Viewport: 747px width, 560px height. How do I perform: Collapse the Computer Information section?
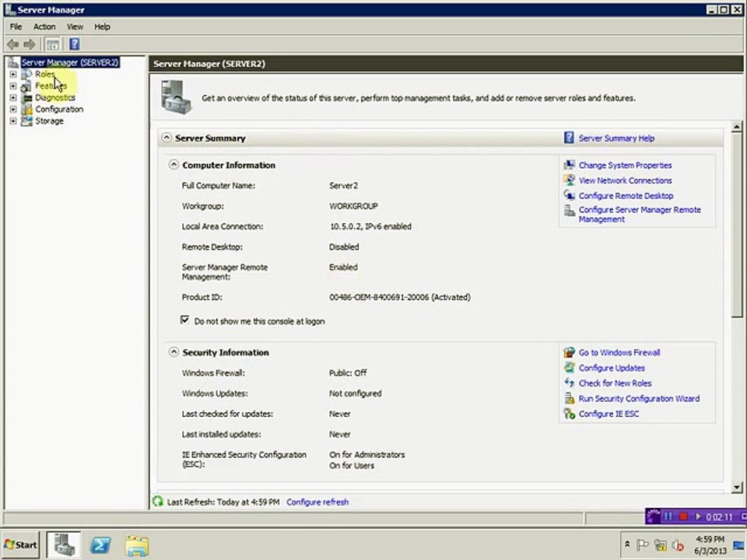174,165
